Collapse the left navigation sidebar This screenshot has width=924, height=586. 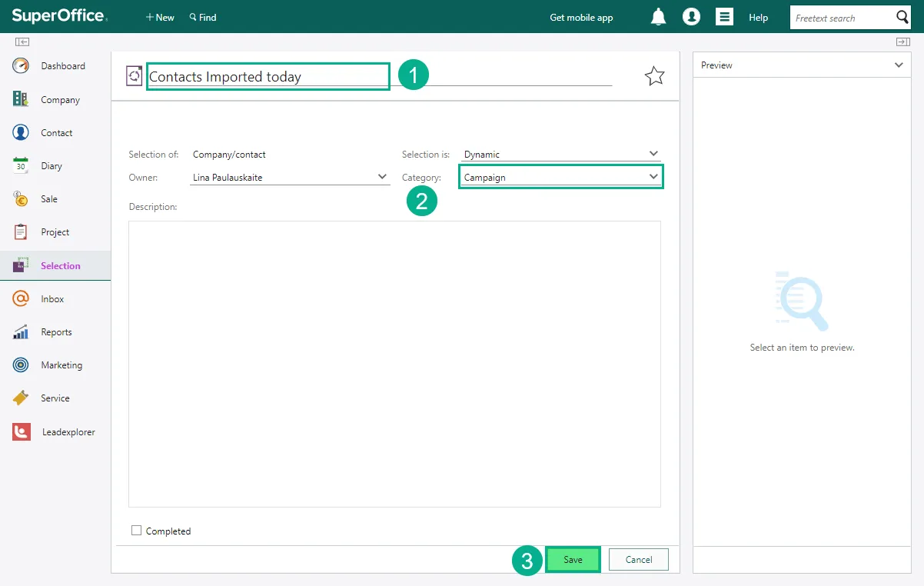[x=22, y=42]
